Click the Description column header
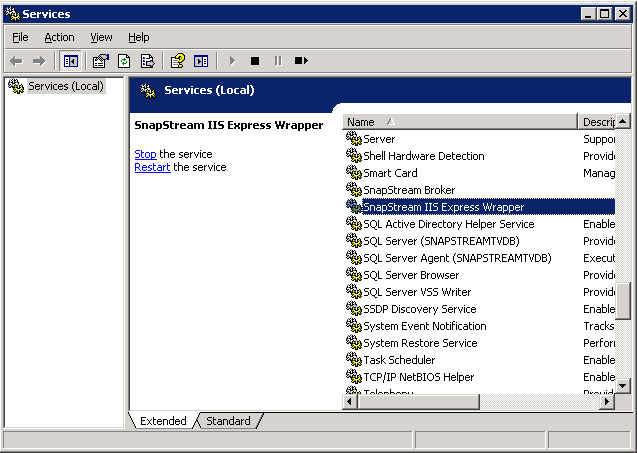This screenshot has width=637, height=453. [x=597, y=122]
